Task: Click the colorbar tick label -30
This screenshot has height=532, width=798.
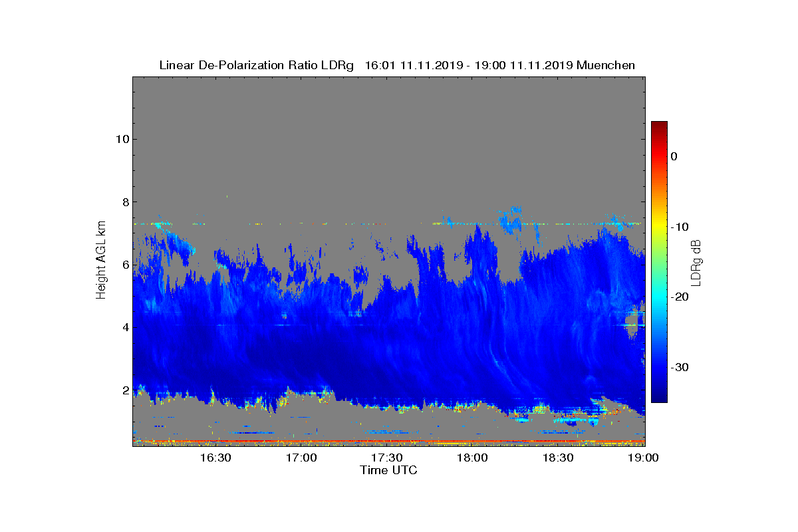Action: tap(678, 368)
